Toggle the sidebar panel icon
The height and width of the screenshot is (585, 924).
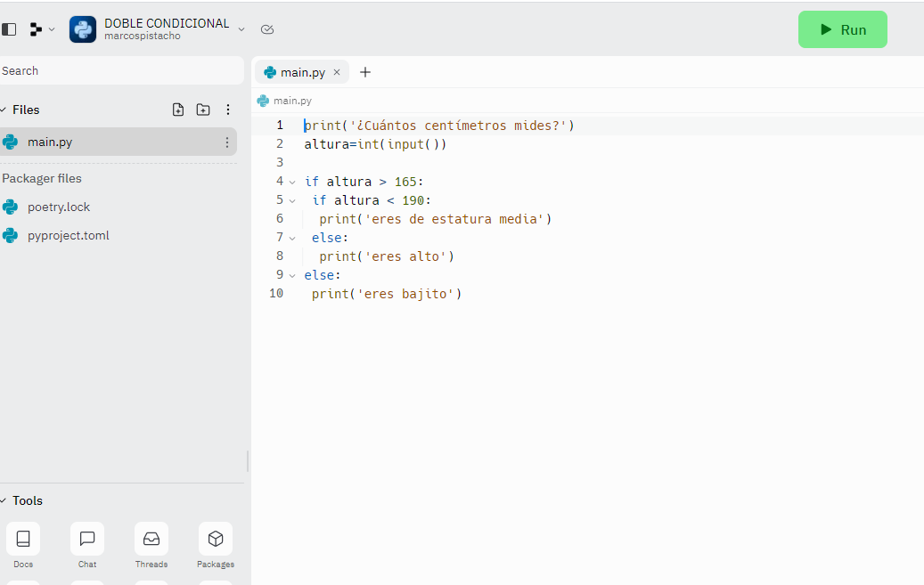point(9,29)
